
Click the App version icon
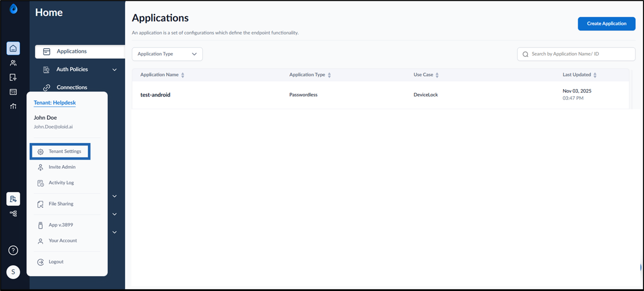(40, 225)
